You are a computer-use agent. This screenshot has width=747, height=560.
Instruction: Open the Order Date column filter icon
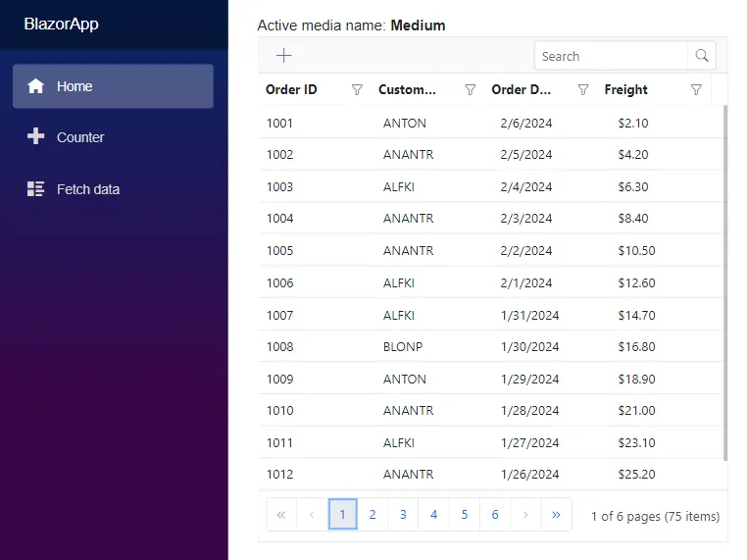coord(583,89)
